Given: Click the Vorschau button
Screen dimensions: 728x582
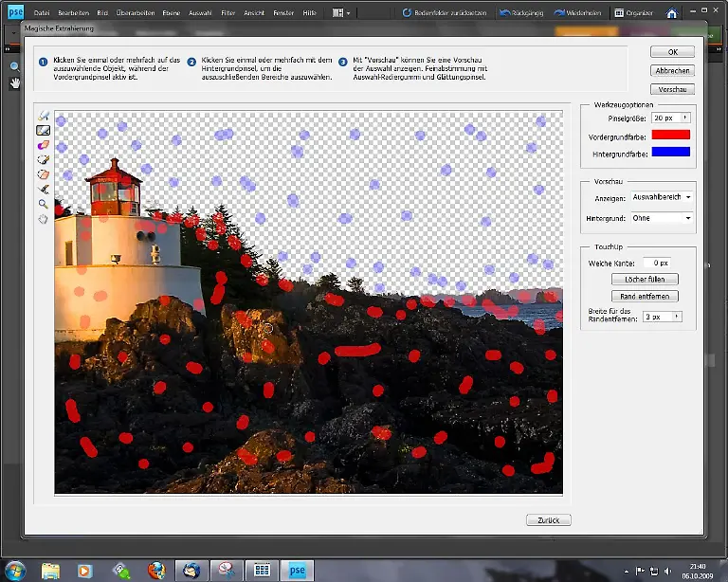Looking at the screenshot, I should [672, 89].
